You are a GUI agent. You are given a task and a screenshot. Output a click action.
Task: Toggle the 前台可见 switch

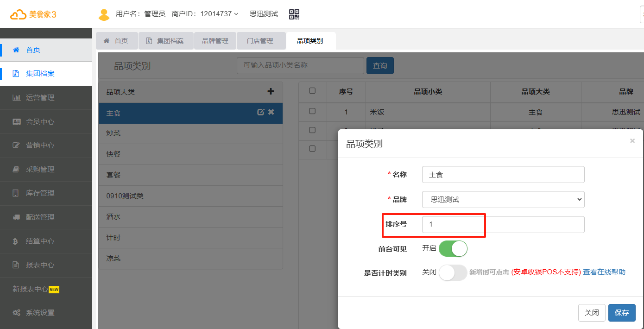(x=453, y=249)
